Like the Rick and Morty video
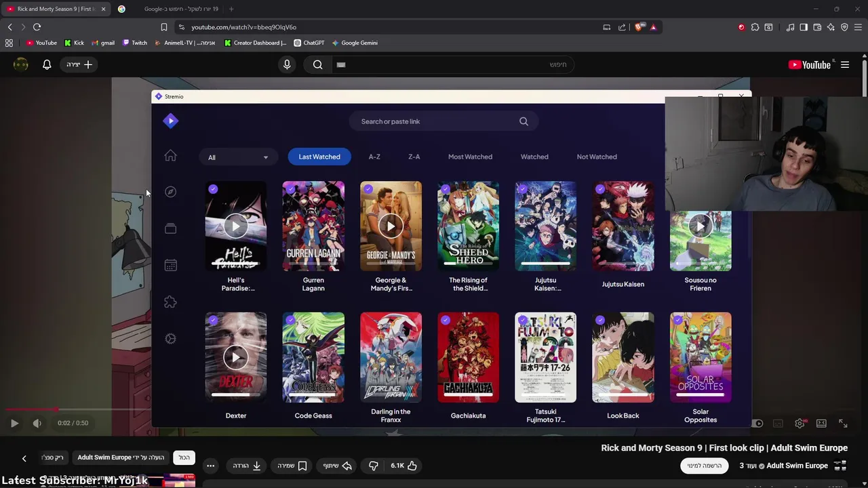Screen dimensions: 868x488 coord(403,466)
